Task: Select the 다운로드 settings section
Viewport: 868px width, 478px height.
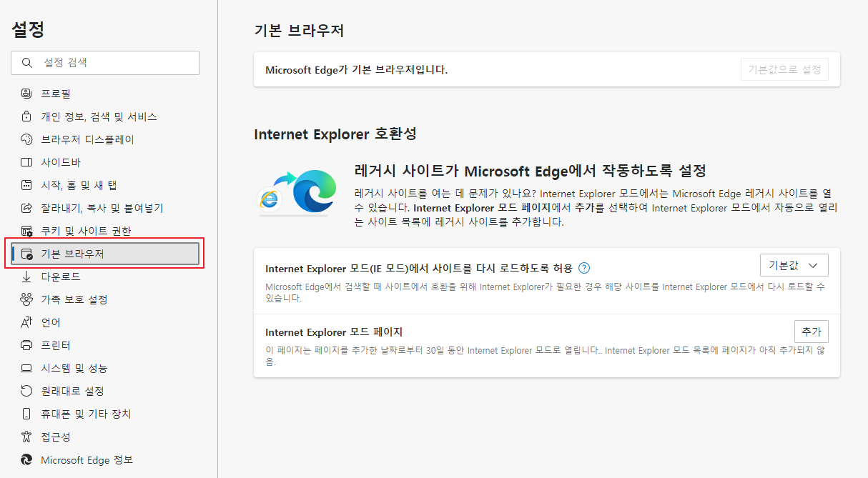Action: 105,277
